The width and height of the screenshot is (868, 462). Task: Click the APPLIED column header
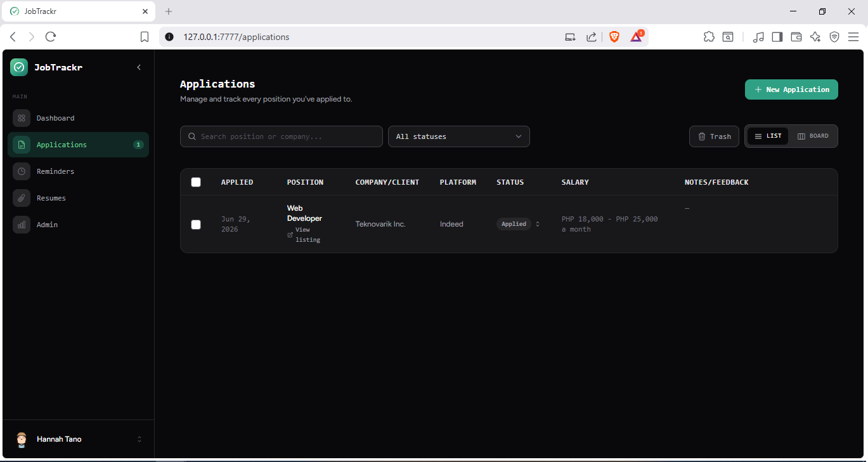tap(237, 182)
